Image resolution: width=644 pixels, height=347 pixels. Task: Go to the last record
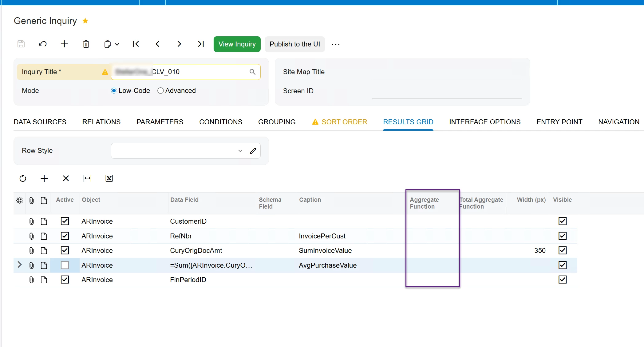click(201, 44)
